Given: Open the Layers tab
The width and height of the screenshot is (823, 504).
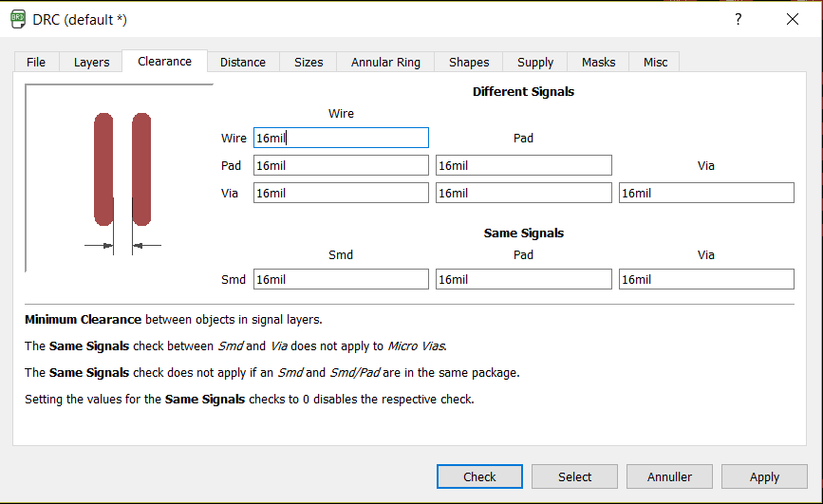Looking at the screenshot, I should tap(91, 62).
